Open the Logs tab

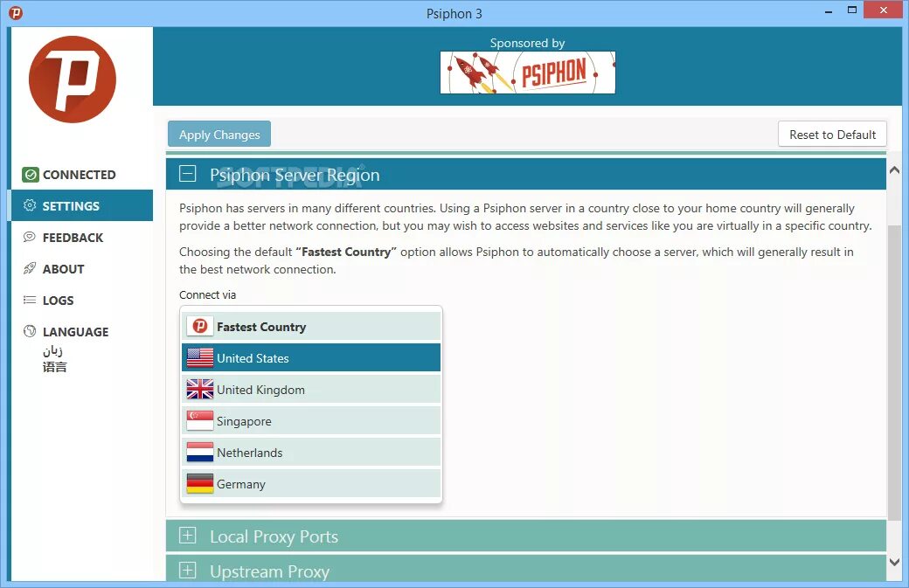coord(82,300)
